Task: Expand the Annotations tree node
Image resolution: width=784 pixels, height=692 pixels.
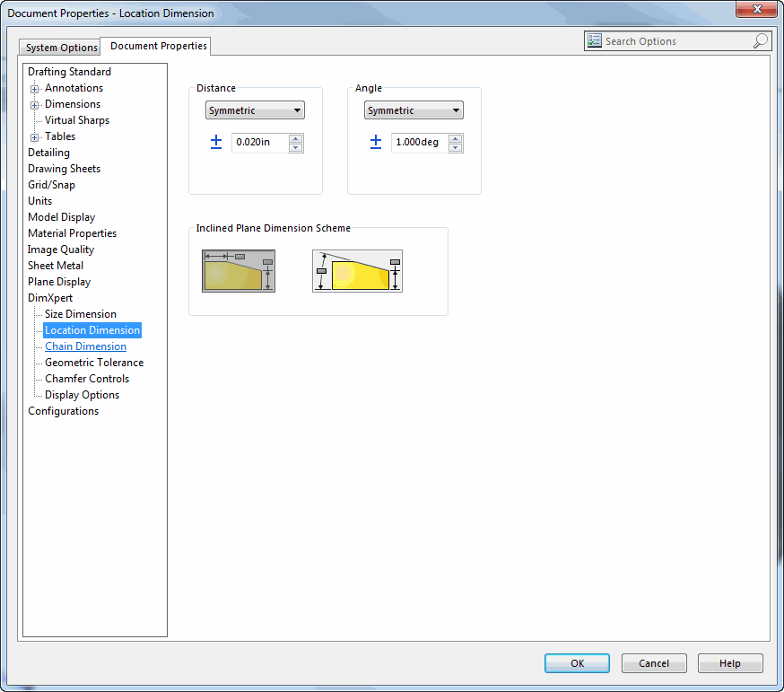Action: click(34, 89)
